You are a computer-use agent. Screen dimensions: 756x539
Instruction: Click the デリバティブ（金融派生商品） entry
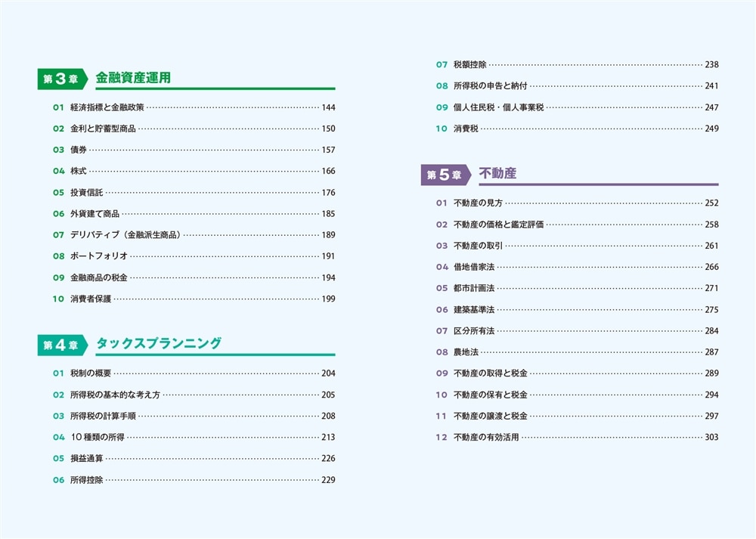[125, 235]
